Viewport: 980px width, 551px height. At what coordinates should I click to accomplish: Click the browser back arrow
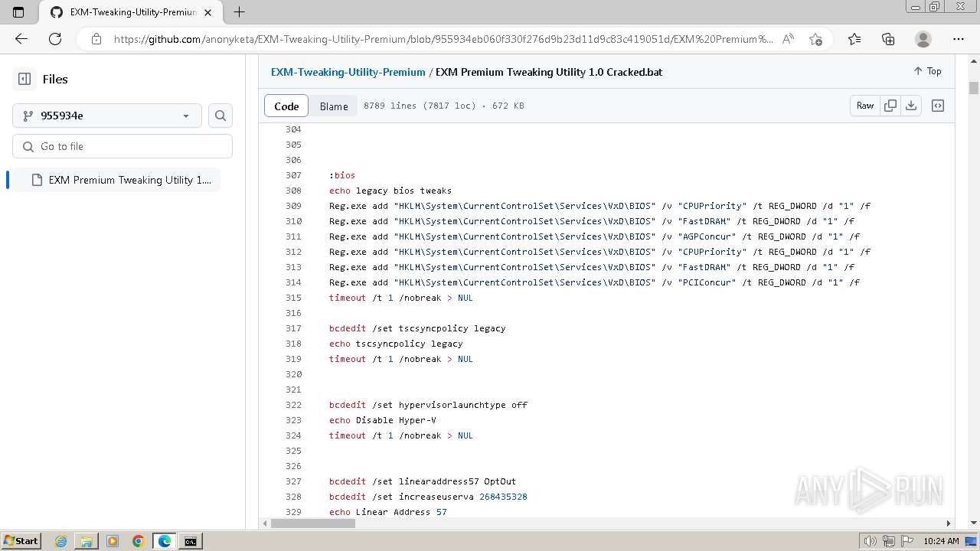21,39
